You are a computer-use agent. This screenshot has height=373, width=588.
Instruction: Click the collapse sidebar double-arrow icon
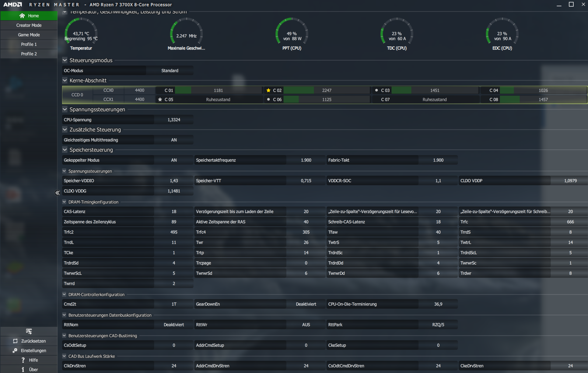coord(58,193)
